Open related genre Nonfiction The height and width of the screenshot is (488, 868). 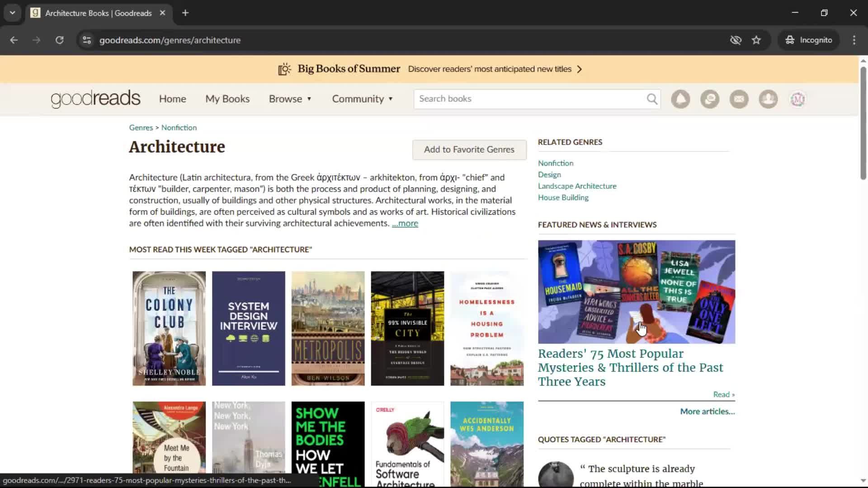pos(556,163)
